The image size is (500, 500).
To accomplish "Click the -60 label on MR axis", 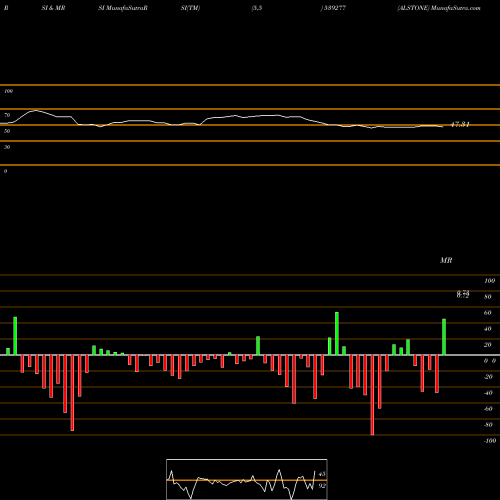I will pos(488,409).
